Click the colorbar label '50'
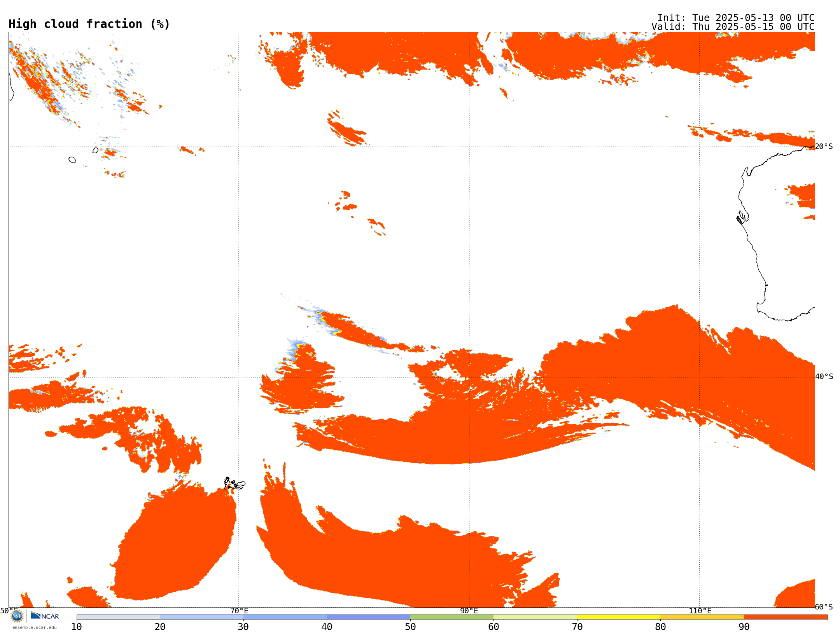This screenshot has height=632, width=840. pyautogui.click(x=410, y=627)
